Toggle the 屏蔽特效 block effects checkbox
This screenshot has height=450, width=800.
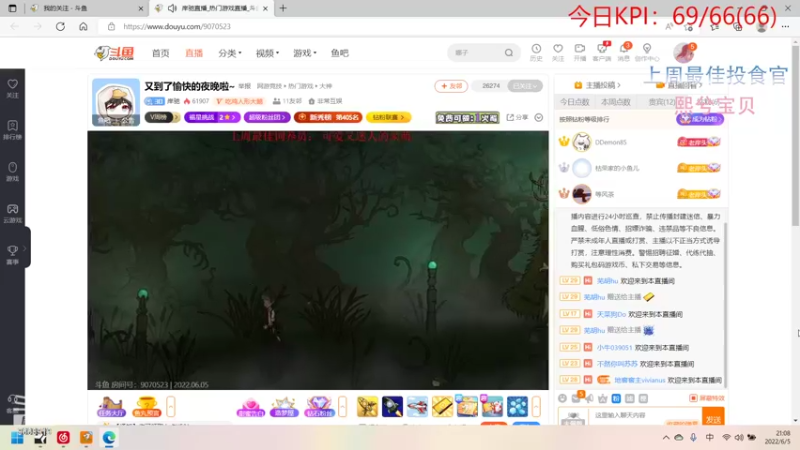[x=693, y=398]
